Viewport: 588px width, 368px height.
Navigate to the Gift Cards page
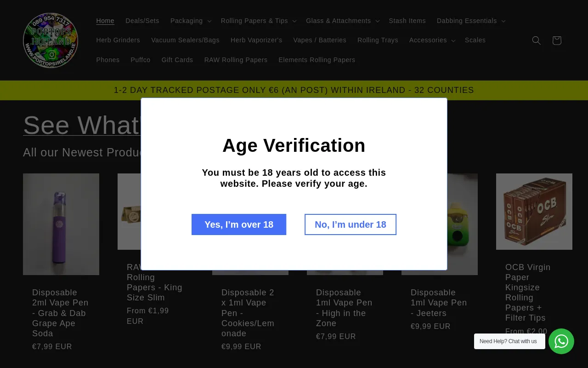pos(177,60)
